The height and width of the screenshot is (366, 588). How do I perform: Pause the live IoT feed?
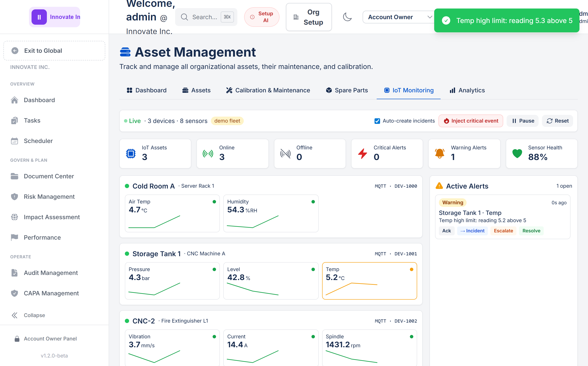[x=523, y=121]
